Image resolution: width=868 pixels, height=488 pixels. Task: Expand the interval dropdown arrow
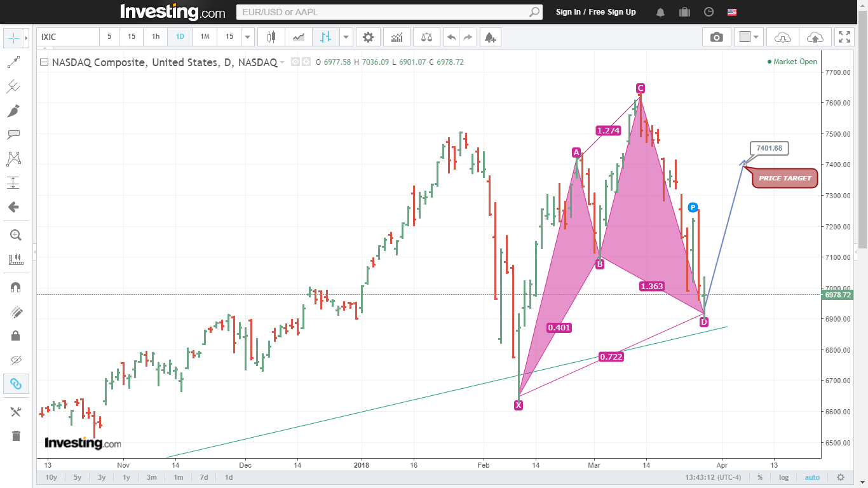point(248,37)
